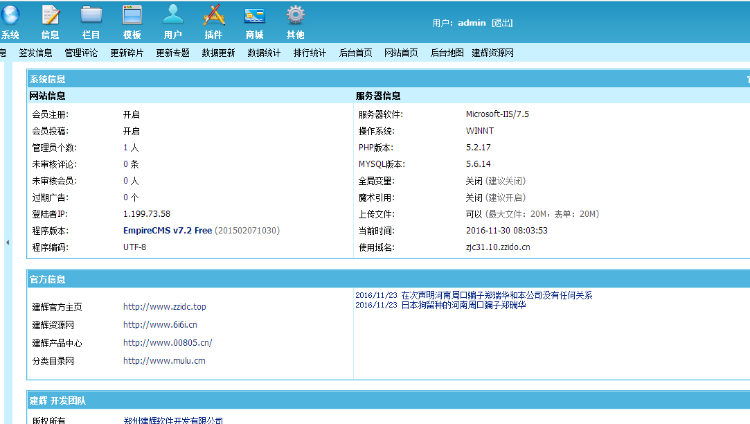The width and height of the screenshot is (750, 424).
Task: Open 后台地图 menu item
Action: coord(447,53)
